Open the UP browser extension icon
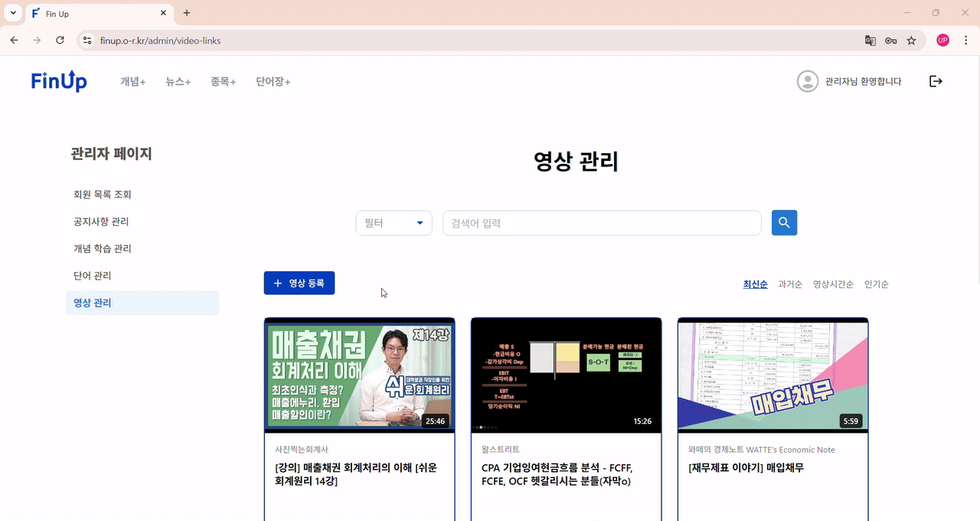The width and height of the screenshot is (980, 521). (942, 40)
